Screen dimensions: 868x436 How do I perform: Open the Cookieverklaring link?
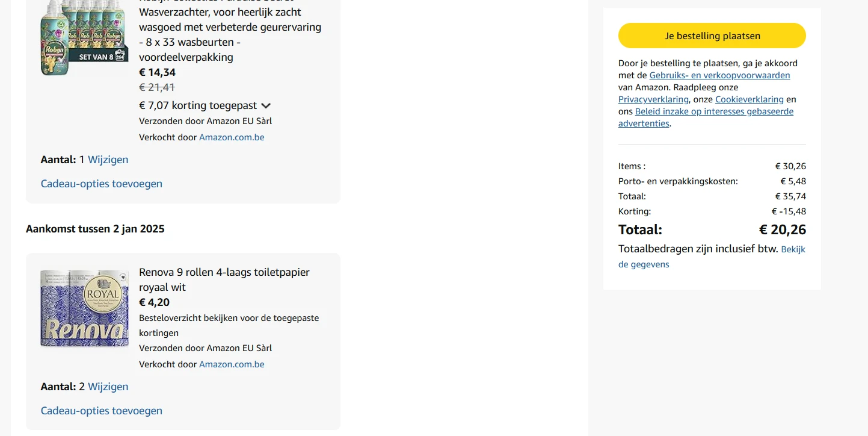coord(749,99)
